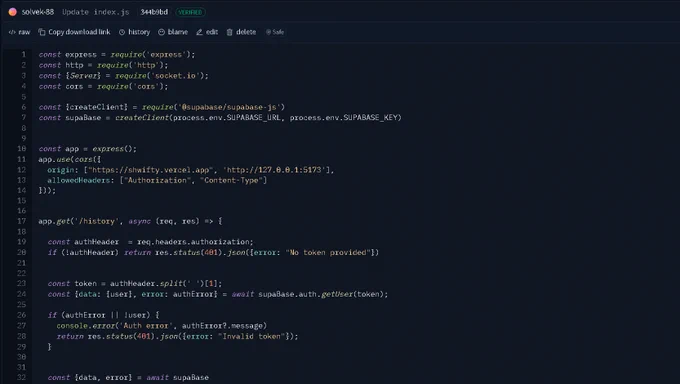Click line number 28
Viewport: 680px width, 384px height.
[x=22, y=336]
